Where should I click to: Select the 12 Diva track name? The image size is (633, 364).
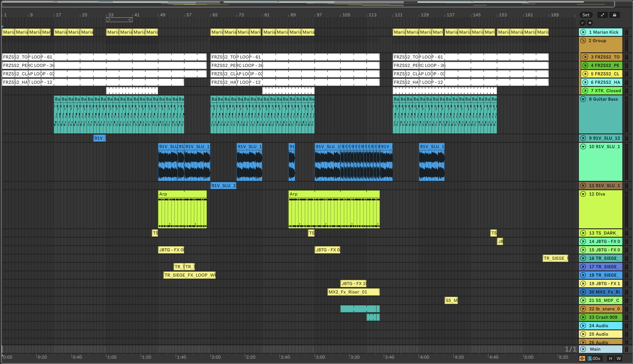tap(597, 194)
